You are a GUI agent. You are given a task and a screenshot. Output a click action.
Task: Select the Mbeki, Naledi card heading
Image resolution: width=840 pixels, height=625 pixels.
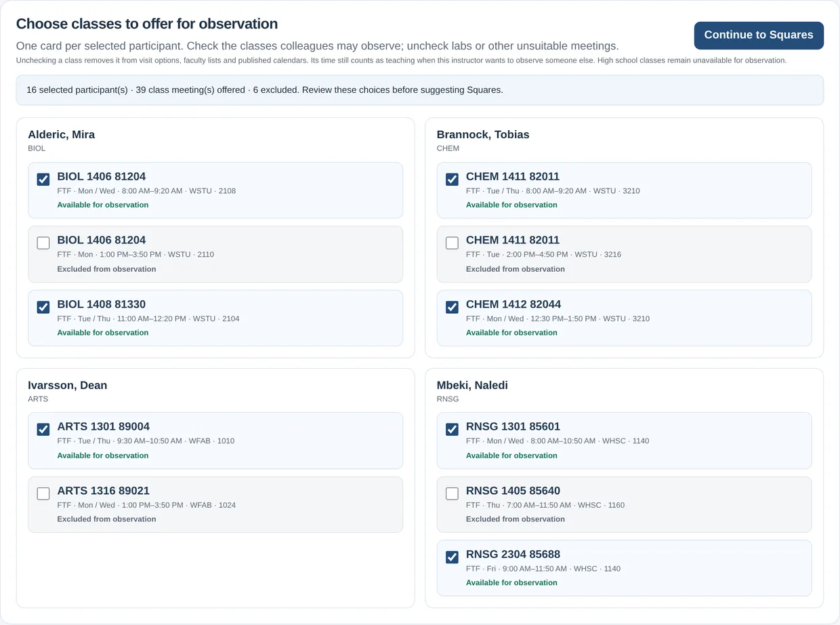pyautogui.click(x=472, y=385)
